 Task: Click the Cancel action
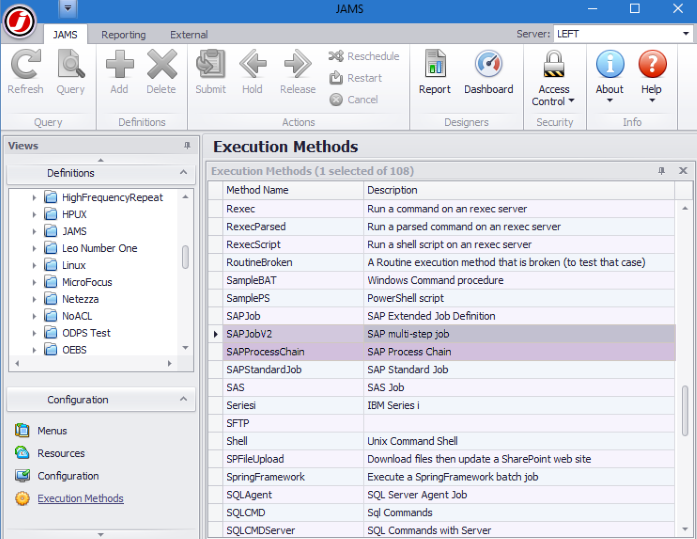[354, 100]
